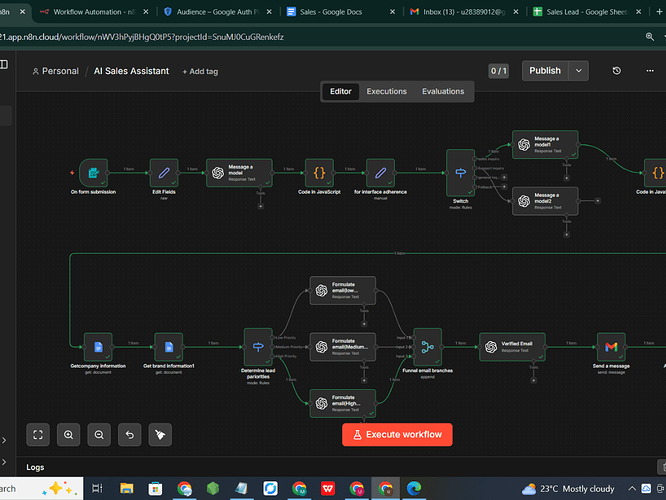666x500 pixels.
Task: Click the Execute workflow button
Action: tap(397, 434)
